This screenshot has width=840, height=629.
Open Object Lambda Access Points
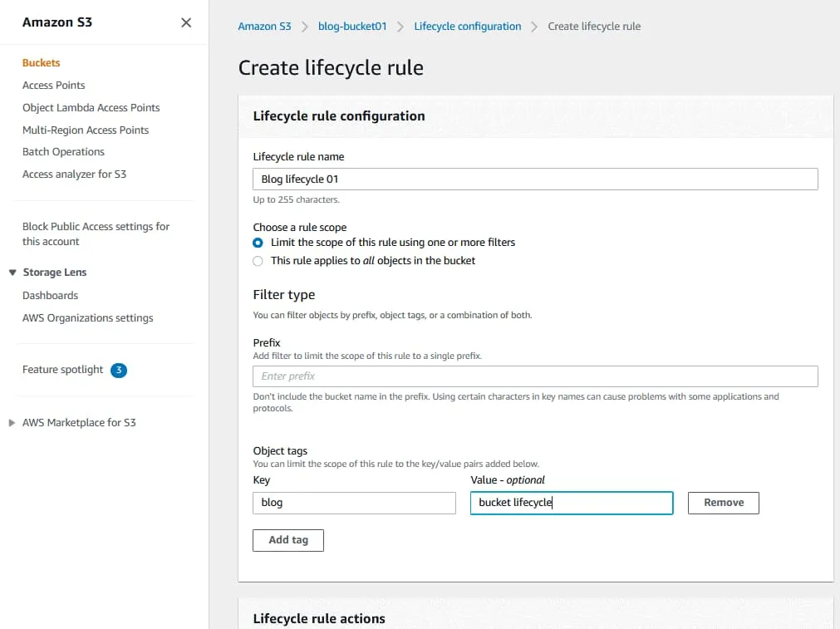coord(91,108)
